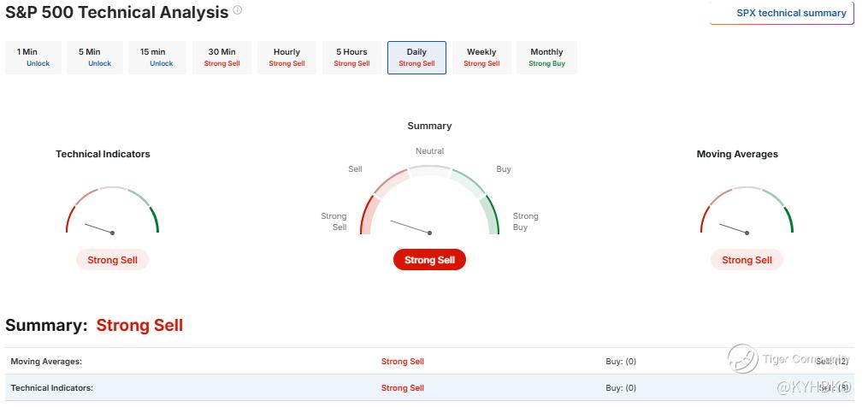The height and width of the screenshot is (407, 868).
Task: Select the Daily timeframe tab
Action: [x=416, y=57]
